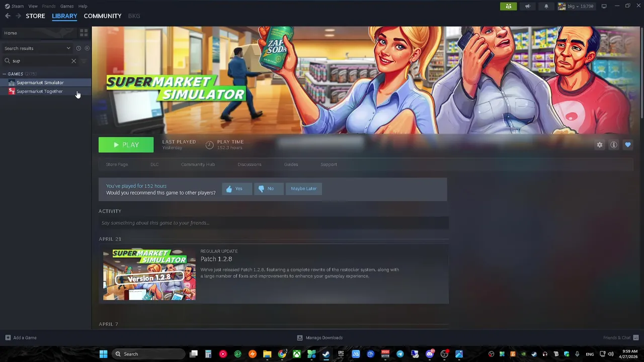Open File Explorer from taskbar
Screen dimensions: 644x362
click(267, 354)
